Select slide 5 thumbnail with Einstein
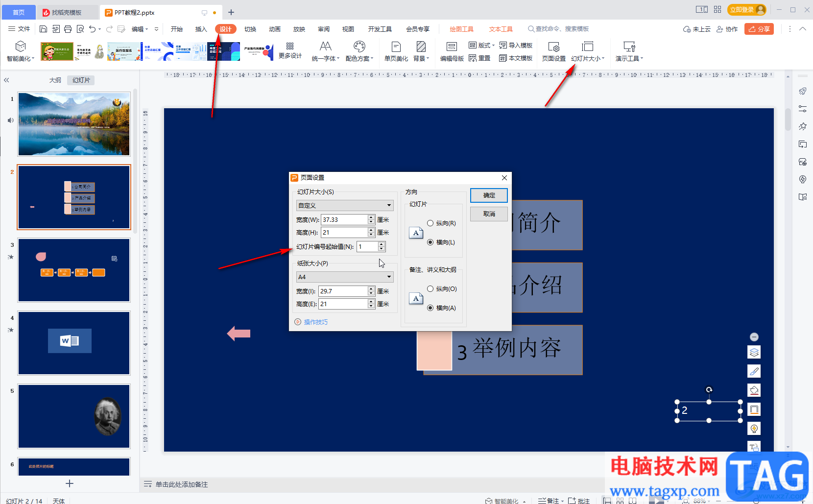This screenshot has height=504, width=813. [74, 416]
